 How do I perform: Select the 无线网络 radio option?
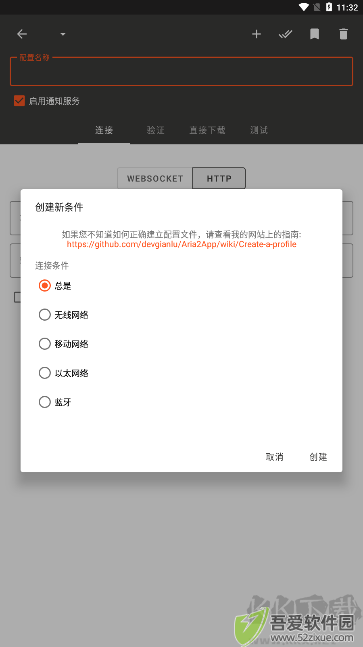pos(64,315)
